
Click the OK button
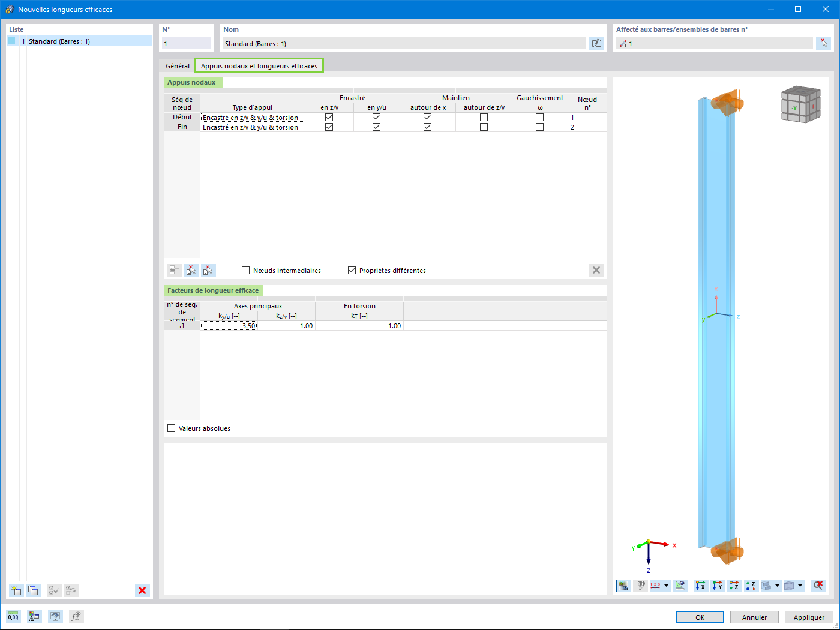pos(700,617)
